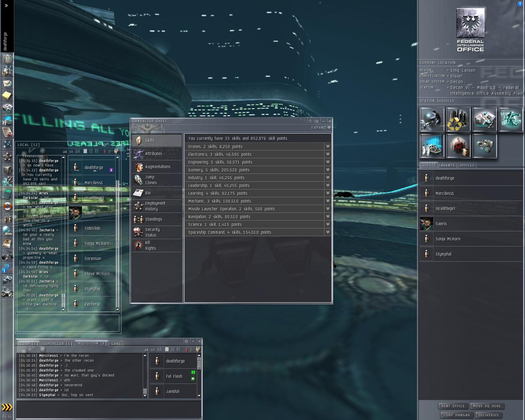Open the Corporation stars icon
Image resolution: width=525 pixels, height=420 pixels.
click(x=7, y=157)
